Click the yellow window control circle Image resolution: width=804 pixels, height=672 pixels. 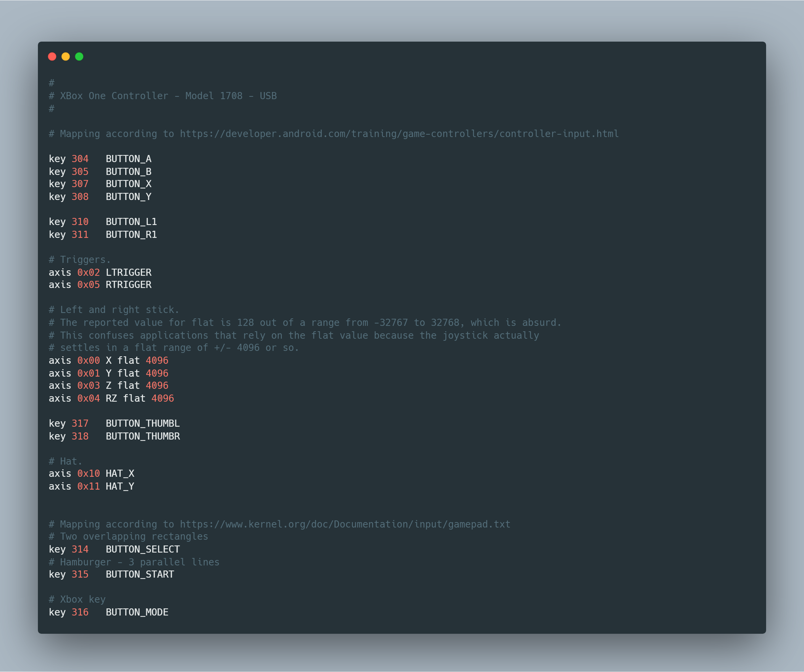click(x=66, y=56)
